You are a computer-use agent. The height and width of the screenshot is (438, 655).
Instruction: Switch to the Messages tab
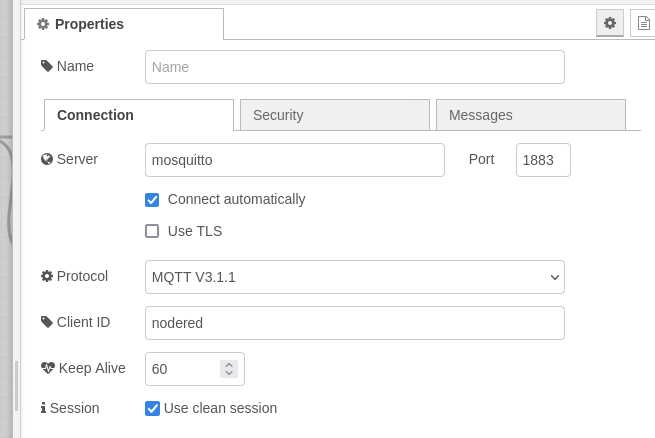(531, 115)
